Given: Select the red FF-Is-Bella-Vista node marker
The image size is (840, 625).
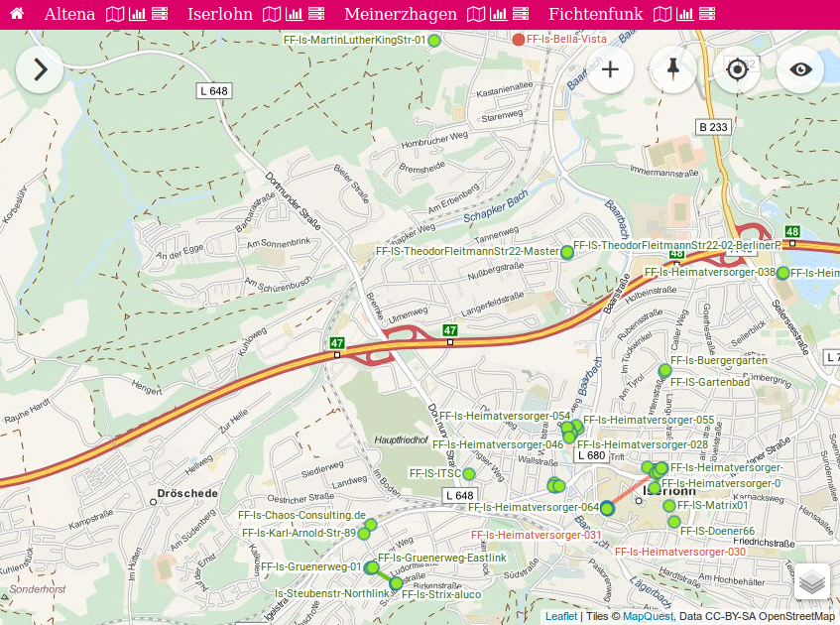Looking at the screenshot, I should tap(518, 40).
